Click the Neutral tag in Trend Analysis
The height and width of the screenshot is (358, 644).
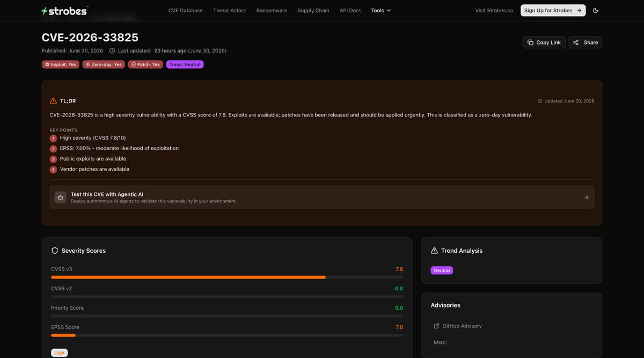[x=442, y=271]
